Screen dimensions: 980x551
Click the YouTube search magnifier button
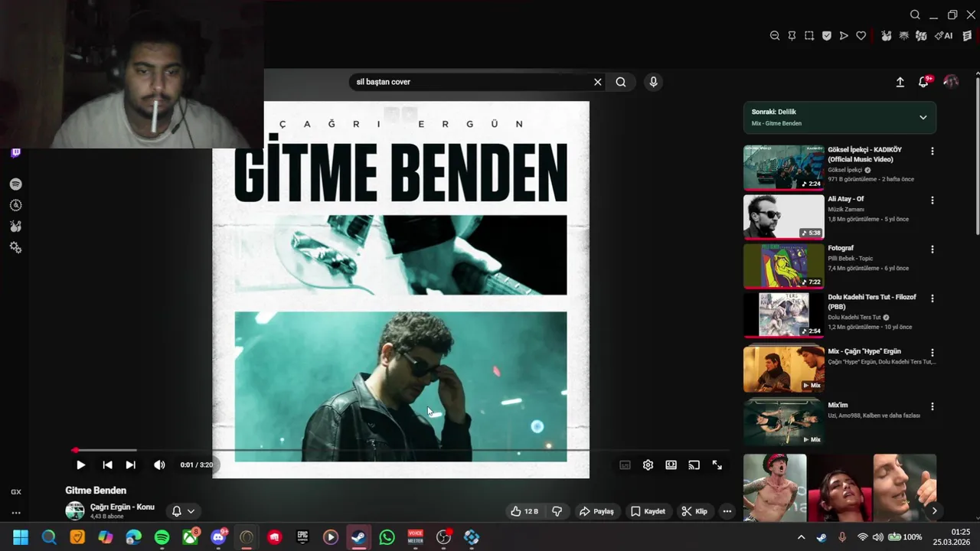(x=621, y=82)
